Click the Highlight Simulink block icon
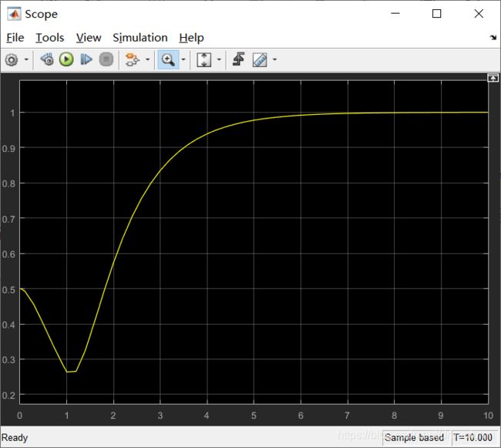Image resolution: width=501 pixels, height=448 pixels. 132,59
